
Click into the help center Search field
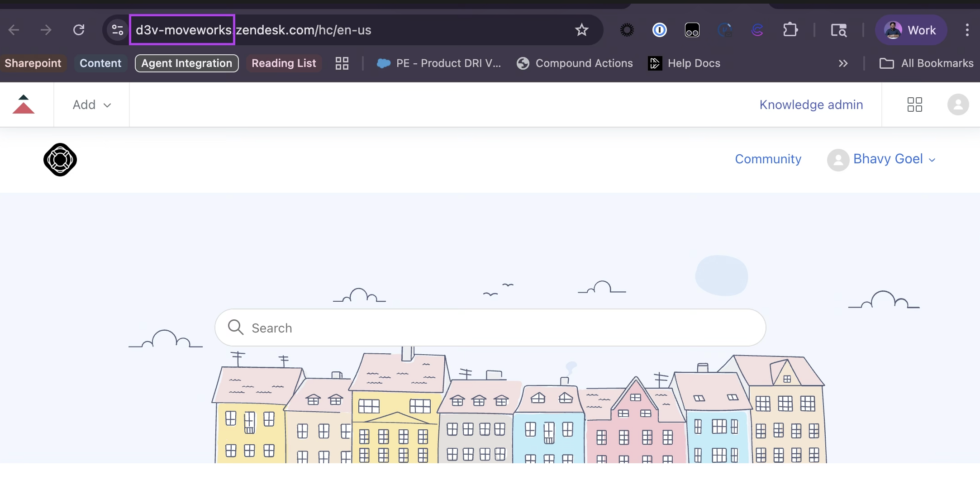tap(490, 328)
